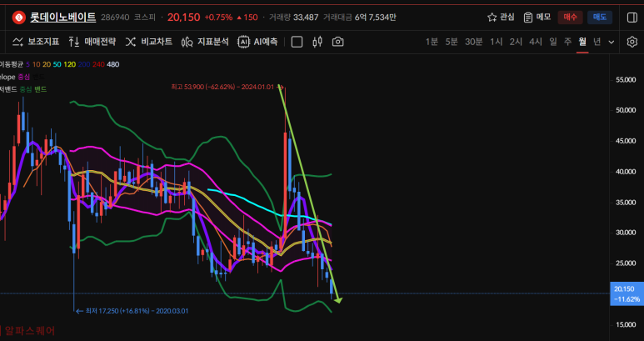This screenshot has height=341, width=644.
Task: Open chart settings gear icon
Action: 632,42
